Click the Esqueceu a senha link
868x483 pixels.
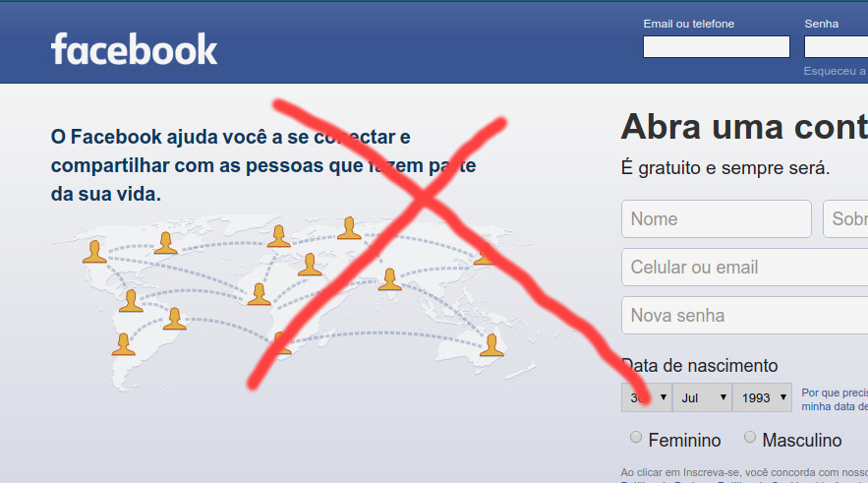[x=836, y=71]
